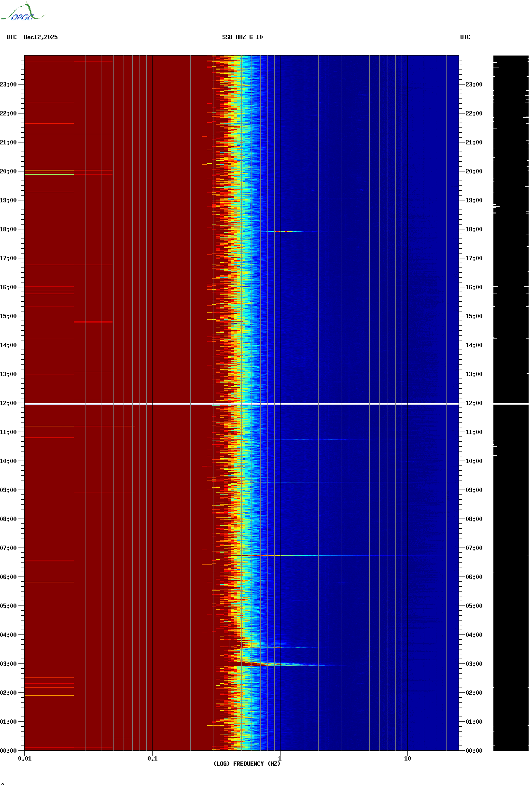Click the UTC label at top left
532x789 pixels.
point(12,37)
